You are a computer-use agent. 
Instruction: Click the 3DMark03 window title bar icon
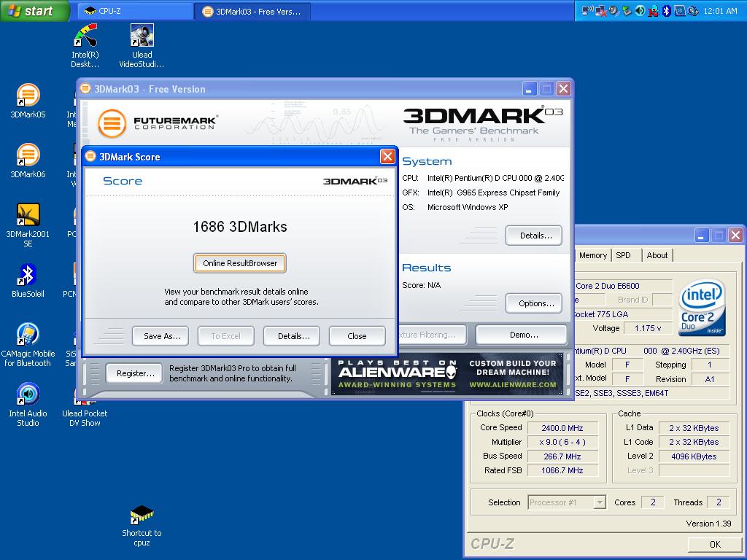click(85, 88)
